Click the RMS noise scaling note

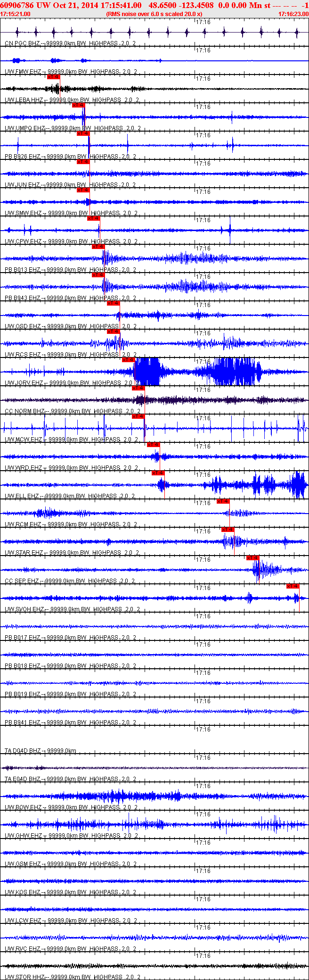pos(154,14)
